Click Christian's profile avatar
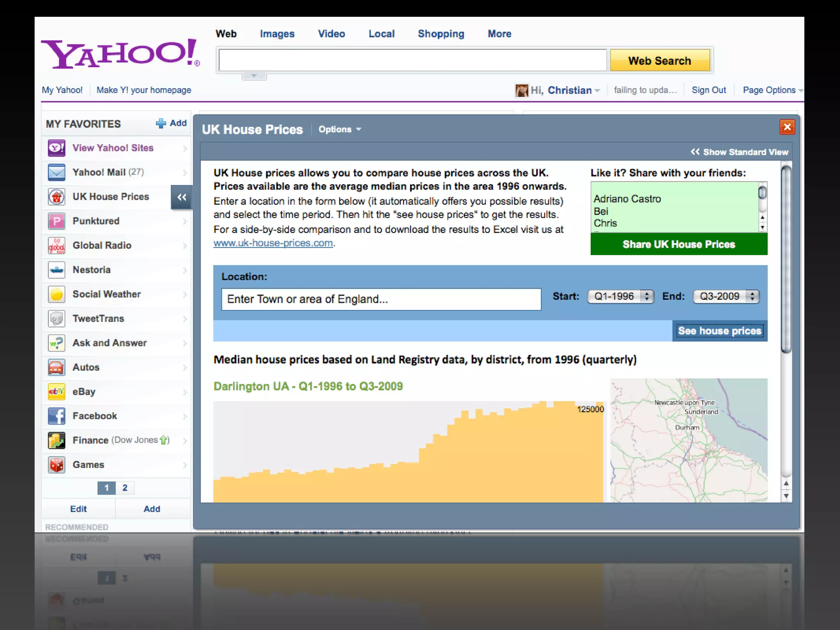This screenshot has height=630, width=840. (x=522, y=90)
